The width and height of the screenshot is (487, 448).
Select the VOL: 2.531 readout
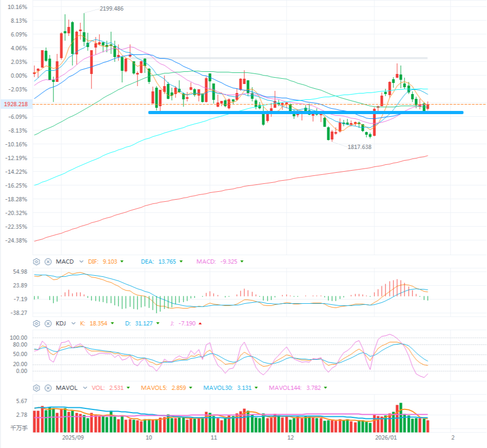click(107, 388)
